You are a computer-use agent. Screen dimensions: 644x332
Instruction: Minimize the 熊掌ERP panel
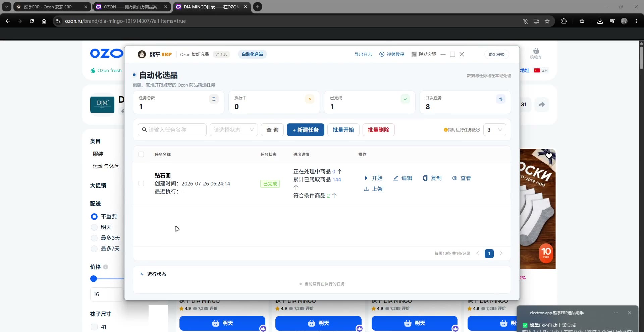point(443,54)
